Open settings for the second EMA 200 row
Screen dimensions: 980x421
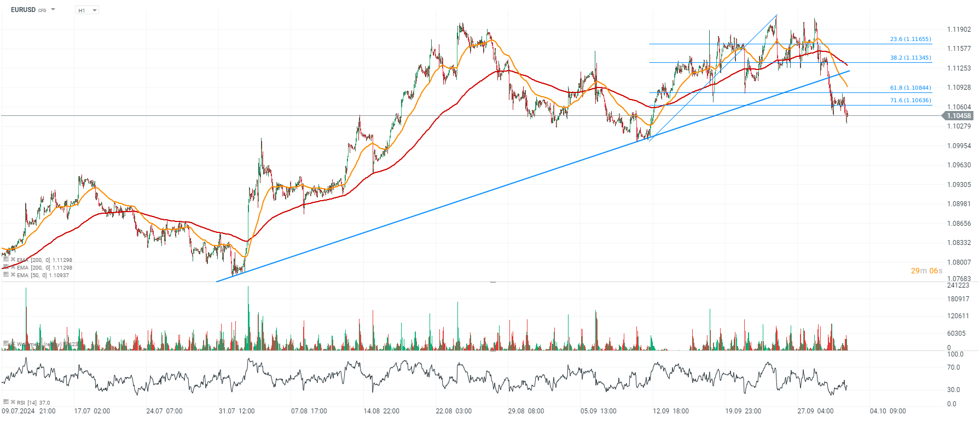click(6, 267)
